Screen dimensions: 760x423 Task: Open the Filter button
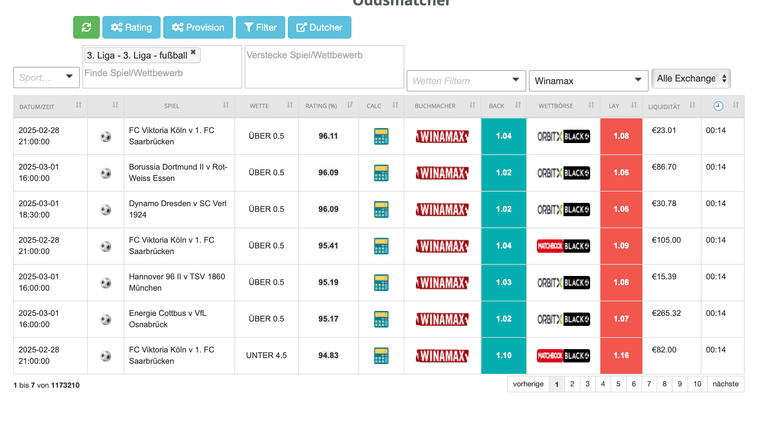260,27
